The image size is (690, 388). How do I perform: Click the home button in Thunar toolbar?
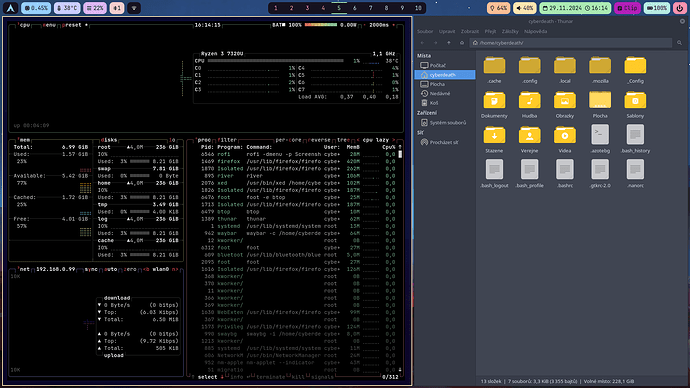click(462, 43)
